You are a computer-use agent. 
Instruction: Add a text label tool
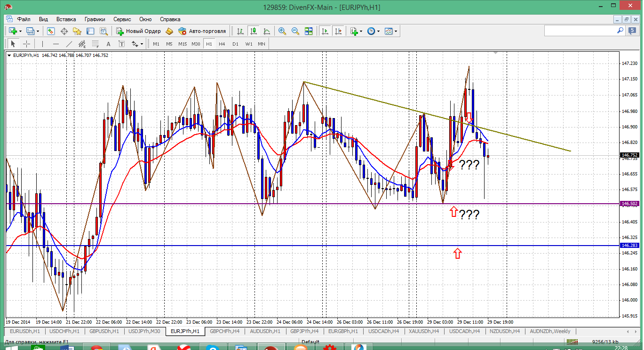click(x=108, y=44)
